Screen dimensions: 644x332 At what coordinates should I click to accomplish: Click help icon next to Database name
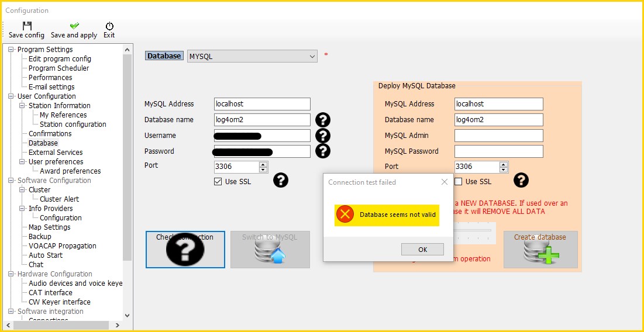(323, 120)
